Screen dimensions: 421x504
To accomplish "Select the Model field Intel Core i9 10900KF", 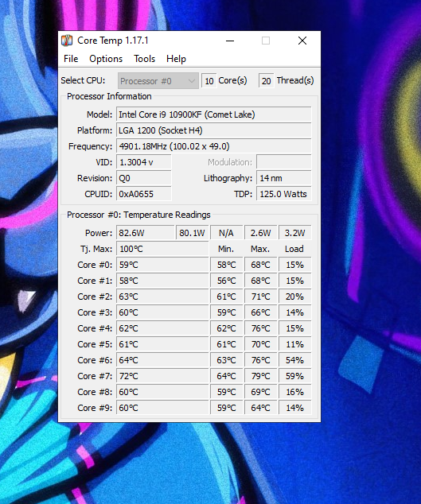I will [x=214, y=114].
